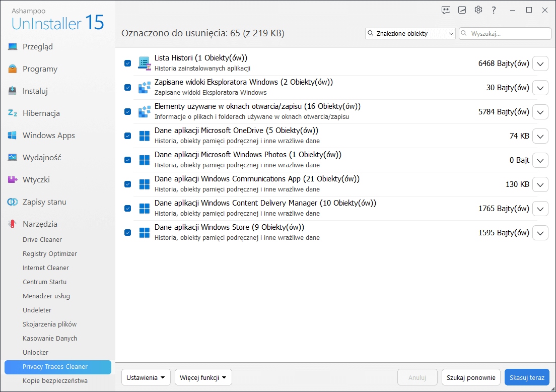The width and height of the screenshot is (556, 392).
Task: Focus the Wyszukaj search field
Action: 505,33
